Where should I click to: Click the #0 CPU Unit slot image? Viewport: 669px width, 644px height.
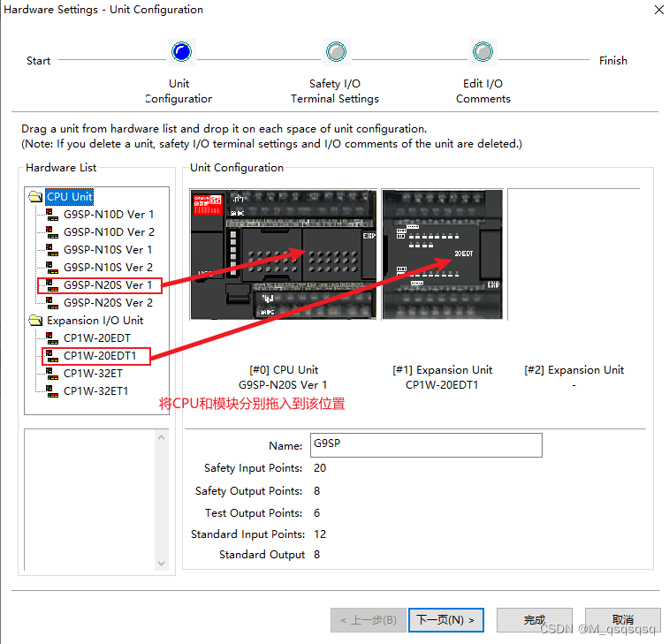(284, 254)
